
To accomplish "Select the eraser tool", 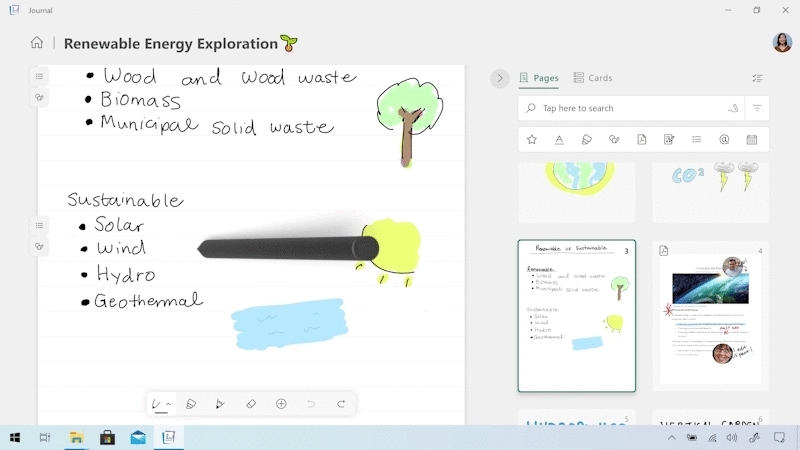I will [x=251, y=404].
